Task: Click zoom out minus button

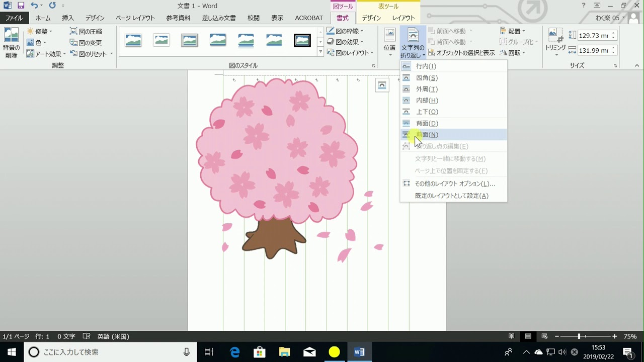Action: click(x=557, y=336)
